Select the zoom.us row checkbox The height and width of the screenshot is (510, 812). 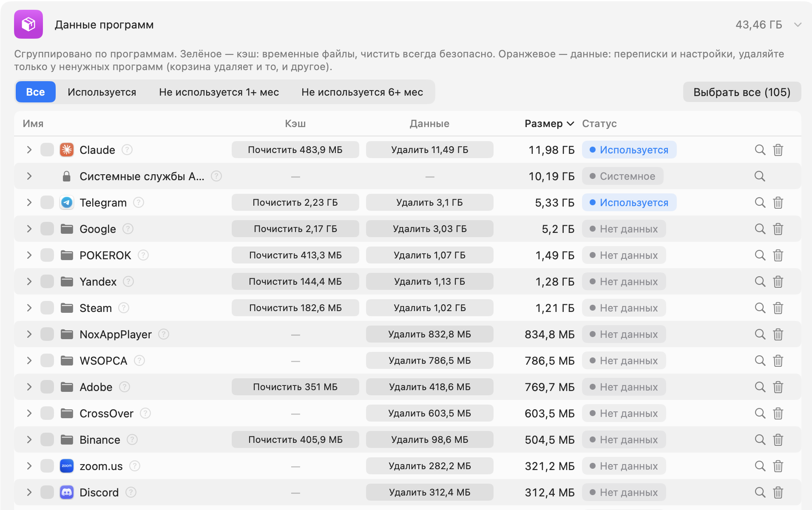(x=47, y=466)
